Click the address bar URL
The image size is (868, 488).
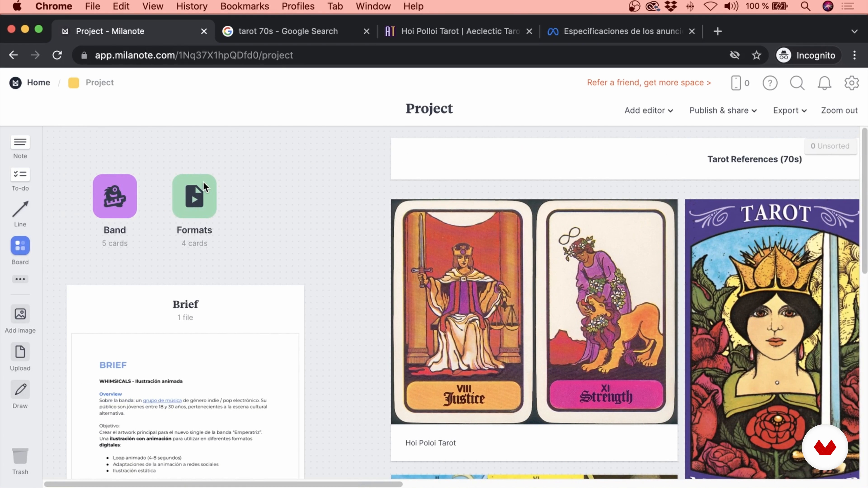[194, 55]
